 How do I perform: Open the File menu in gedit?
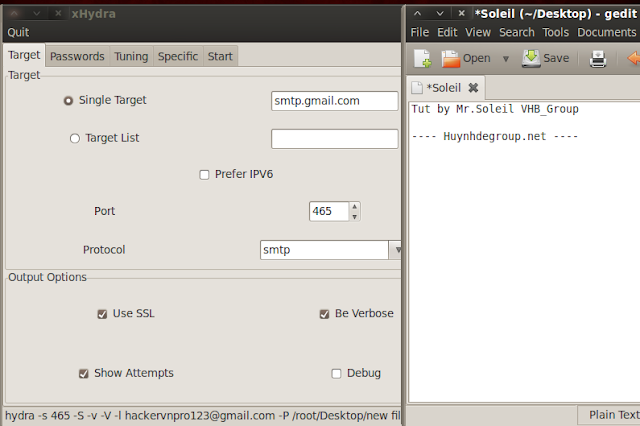tap(420, 32)
